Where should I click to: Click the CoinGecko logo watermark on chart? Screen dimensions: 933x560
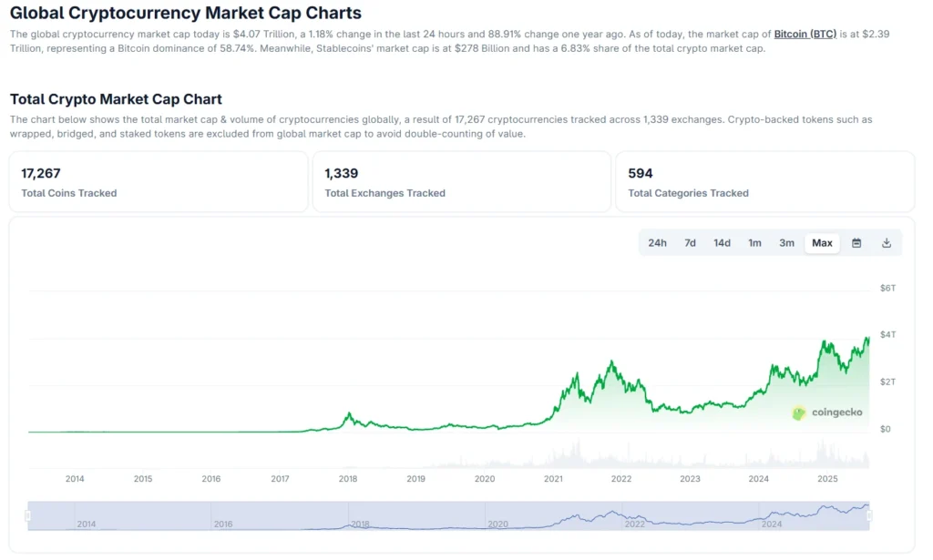827,412
